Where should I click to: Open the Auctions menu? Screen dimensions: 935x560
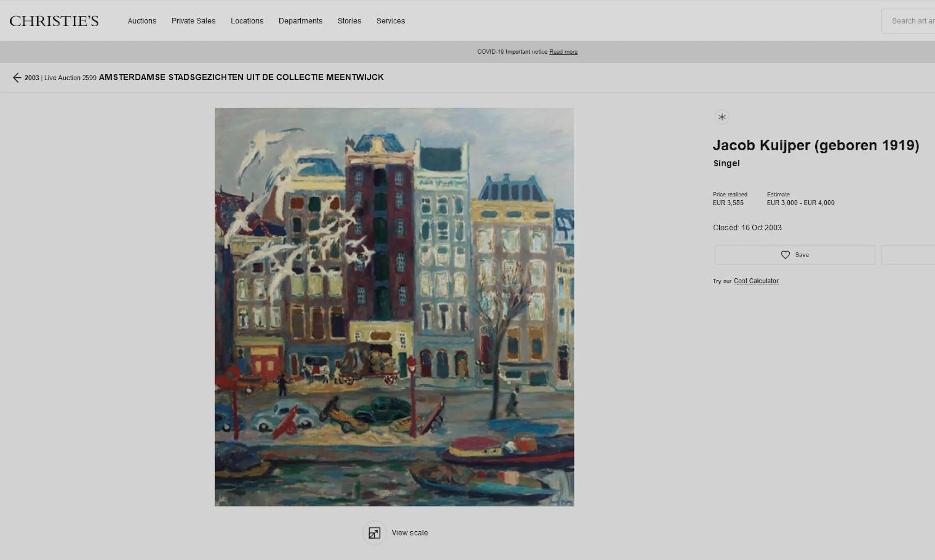142,21
